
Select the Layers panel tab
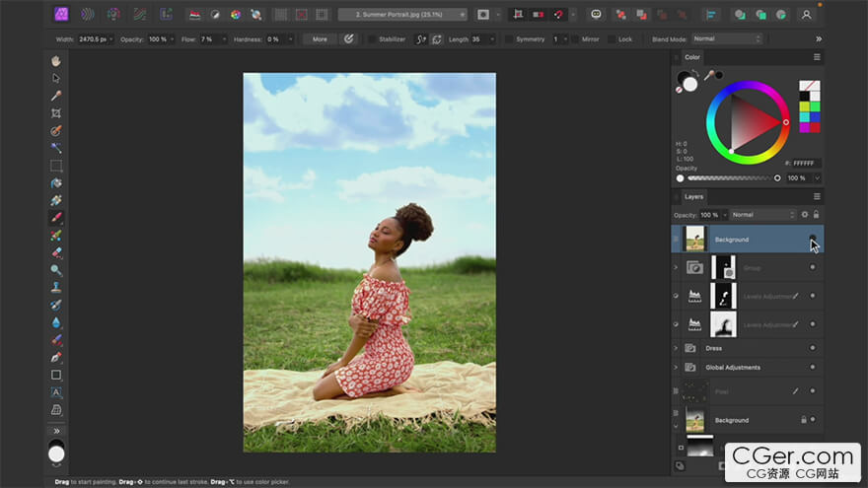pyautogui.click(x=694, y=196)
